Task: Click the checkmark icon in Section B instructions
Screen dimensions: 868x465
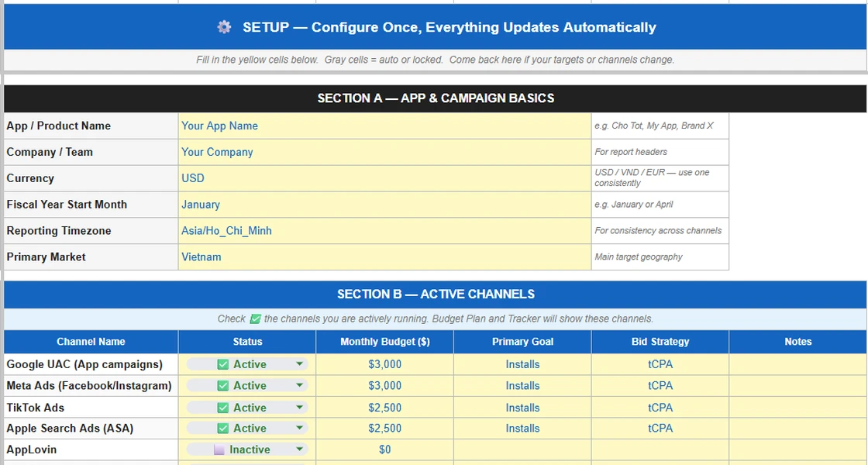Action: (255, 319)
